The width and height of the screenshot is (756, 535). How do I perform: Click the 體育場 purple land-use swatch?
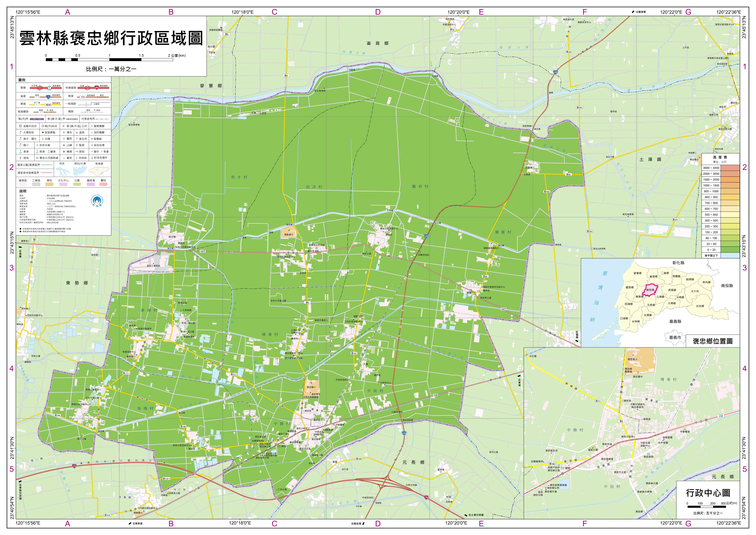tap(91, 184)
